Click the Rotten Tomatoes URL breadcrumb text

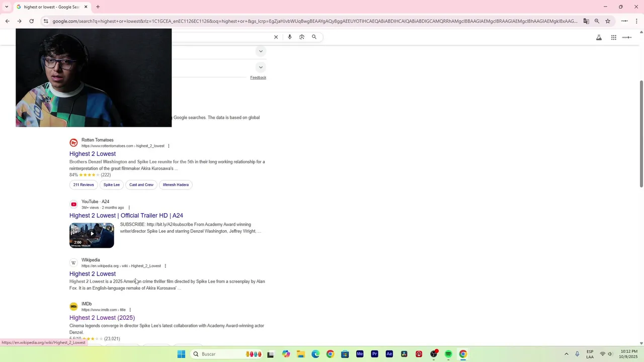click(123, 146)
